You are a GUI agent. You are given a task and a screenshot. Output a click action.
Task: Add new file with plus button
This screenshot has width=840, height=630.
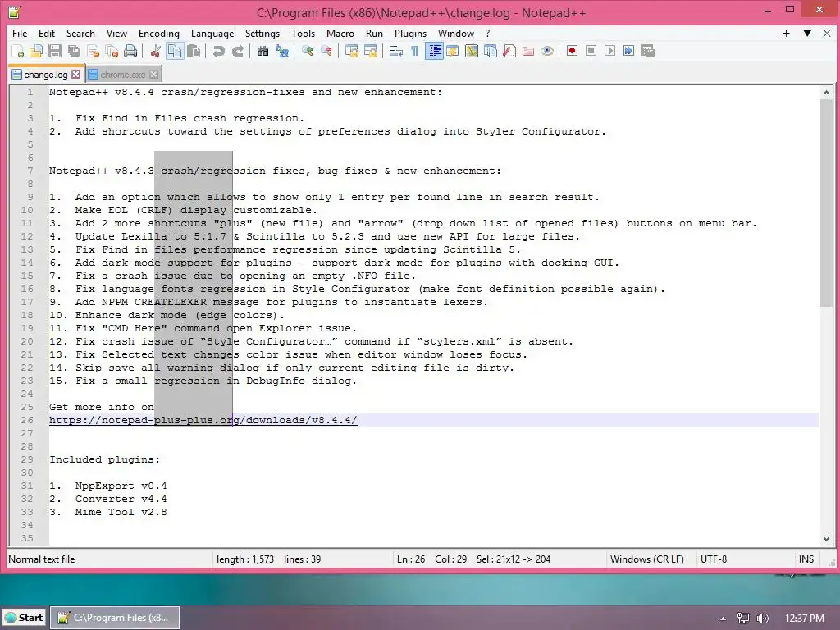click(786, 33)
